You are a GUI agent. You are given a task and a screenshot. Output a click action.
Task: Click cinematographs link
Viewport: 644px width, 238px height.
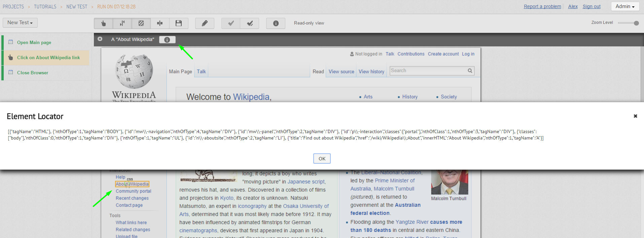click(198, 231)
